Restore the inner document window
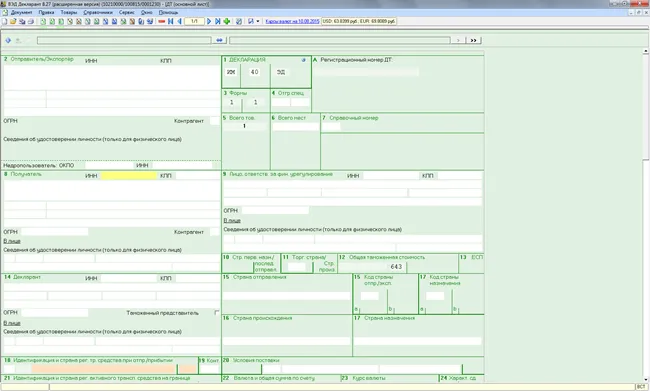Screen dimensions: 650x391 coord(639,12)
